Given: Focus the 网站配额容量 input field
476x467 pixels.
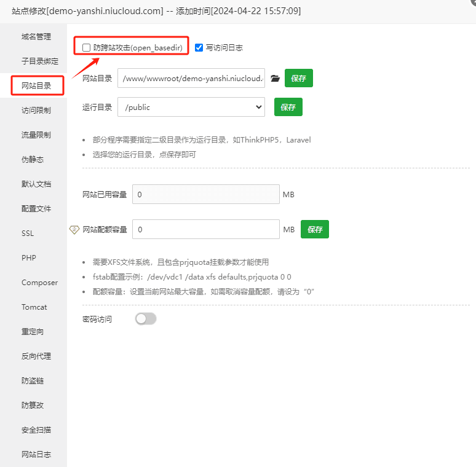Looking at the screenshot, I should 205,229.
